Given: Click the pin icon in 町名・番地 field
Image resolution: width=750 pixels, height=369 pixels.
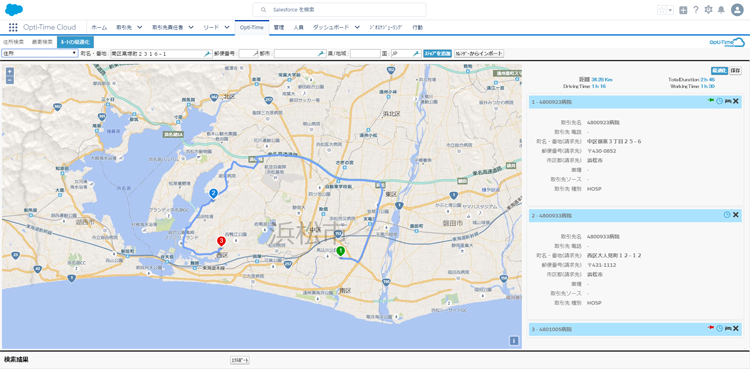Looking at the screenshot, I should (208, 54).
